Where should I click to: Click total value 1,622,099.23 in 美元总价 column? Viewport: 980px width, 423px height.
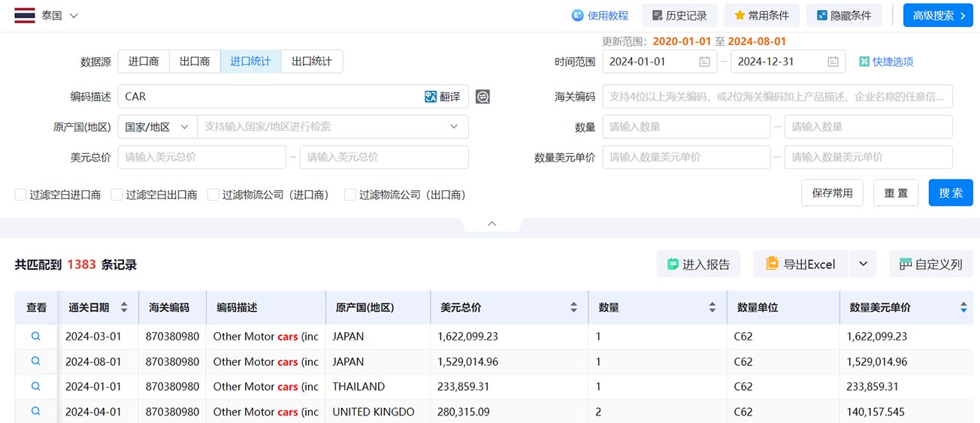[467, 337]
